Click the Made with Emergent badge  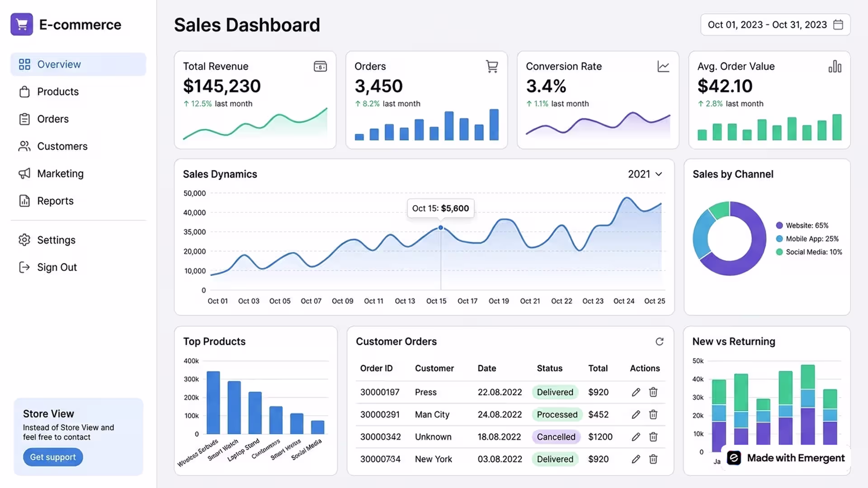coord(786,458)
